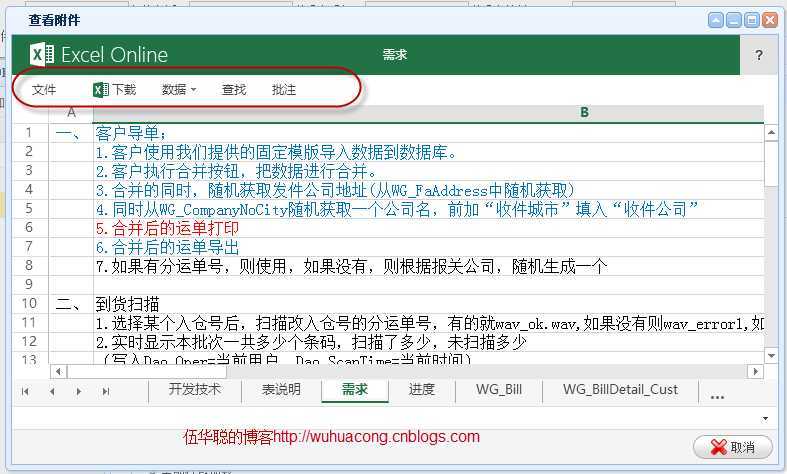Viewport: 787px width, 474px height.
Task: Click cell 3.合并的同时，随机获取发件公司地址
Action: (x=335, y=190)
